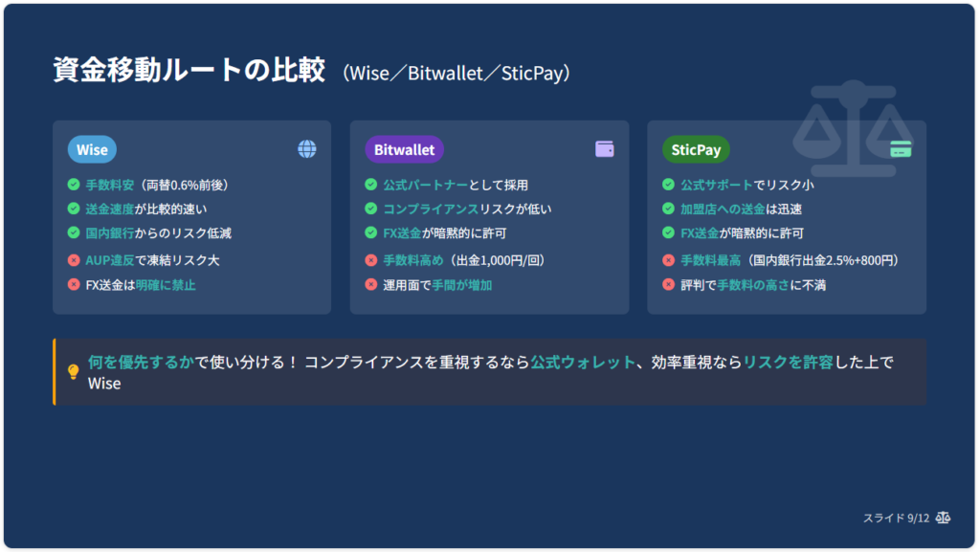The width and height of the screenshot is (980, 552).
Task: Click the green check beside 公式サポートでリスク小
Action: (x=669, y=185)
